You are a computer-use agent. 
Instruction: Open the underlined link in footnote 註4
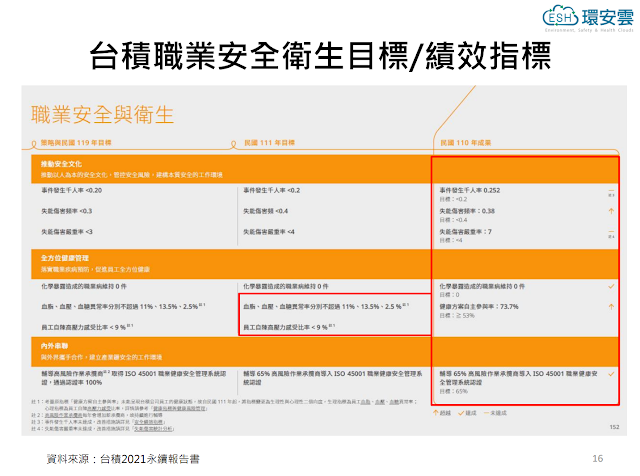click(153, 429)
